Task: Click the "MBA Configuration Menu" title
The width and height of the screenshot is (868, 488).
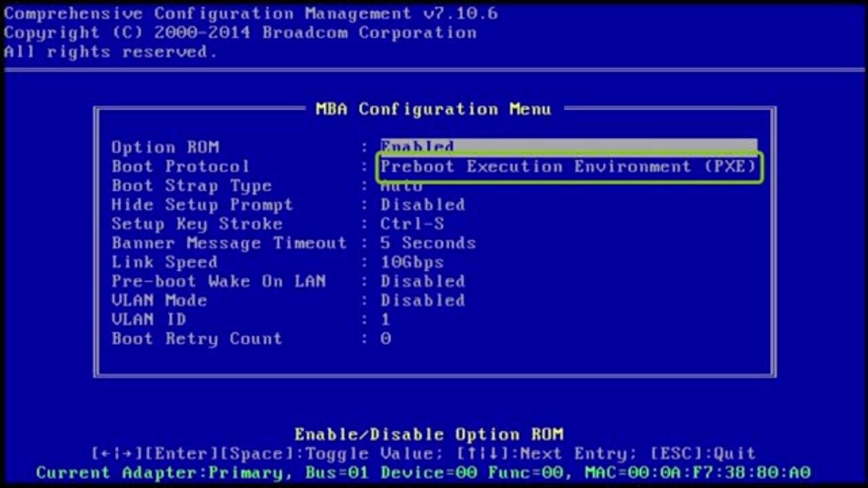Action: tap(433, 109)
